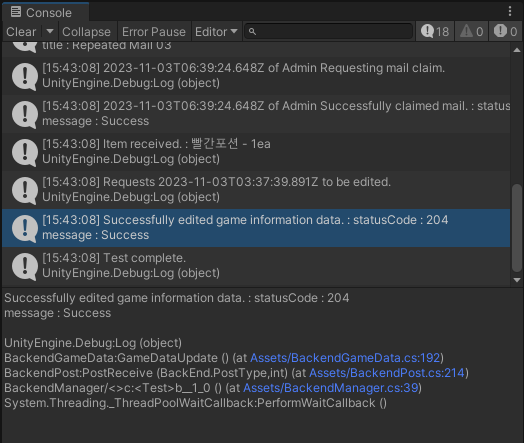Toggle Error Pause

154,32
